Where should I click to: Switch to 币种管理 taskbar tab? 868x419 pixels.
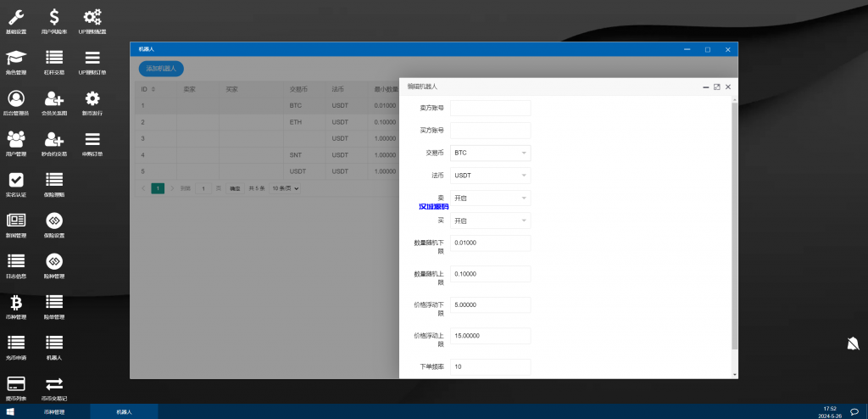(54, 412)
